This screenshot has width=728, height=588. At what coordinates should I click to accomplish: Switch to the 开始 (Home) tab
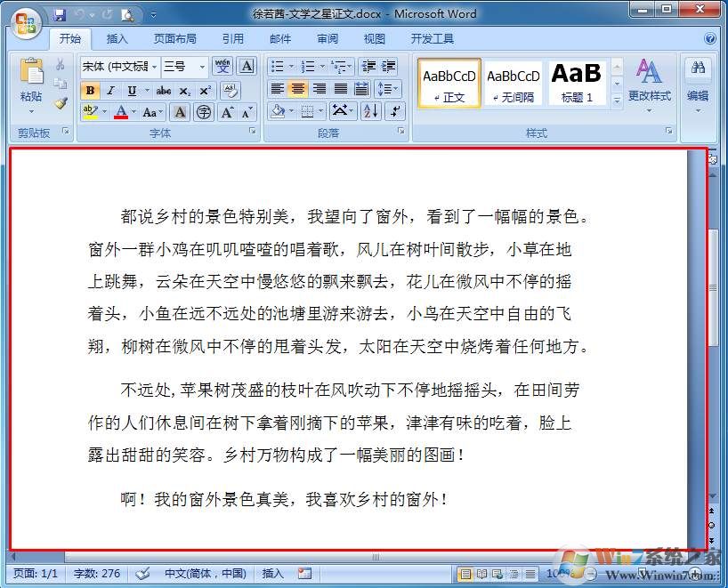(x=70, y=38)
